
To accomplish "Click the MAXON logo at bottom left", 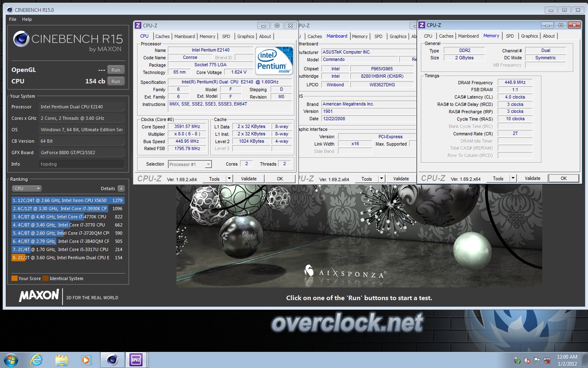I will [39, 295].
